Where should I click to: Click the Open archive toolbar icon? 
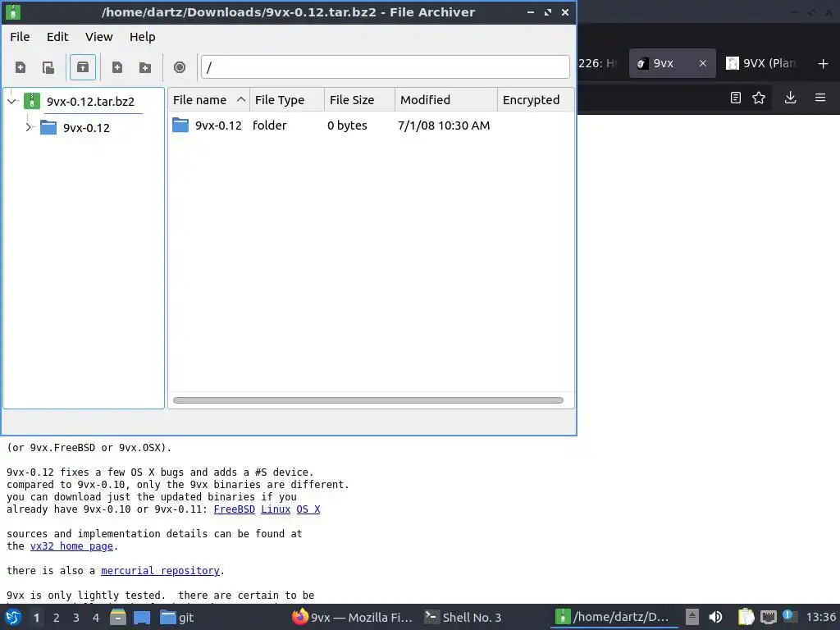pos(48,67)
